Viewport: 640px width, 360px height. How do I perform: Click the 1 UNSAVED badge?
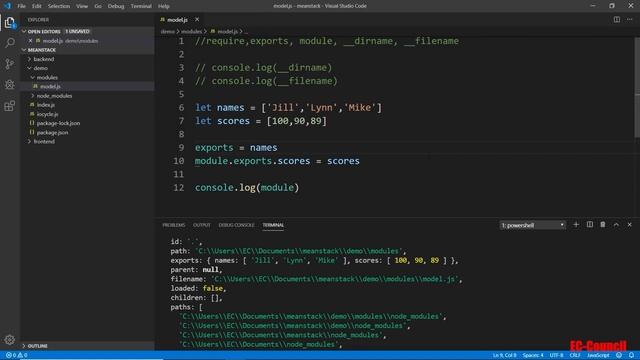click(77, 31)
